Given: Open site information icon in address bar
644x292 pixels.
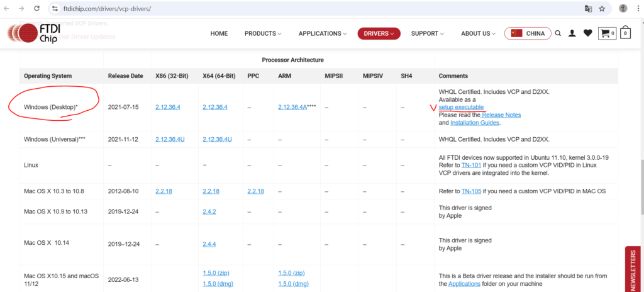Looking at the screenshot, I should [55, 8].
